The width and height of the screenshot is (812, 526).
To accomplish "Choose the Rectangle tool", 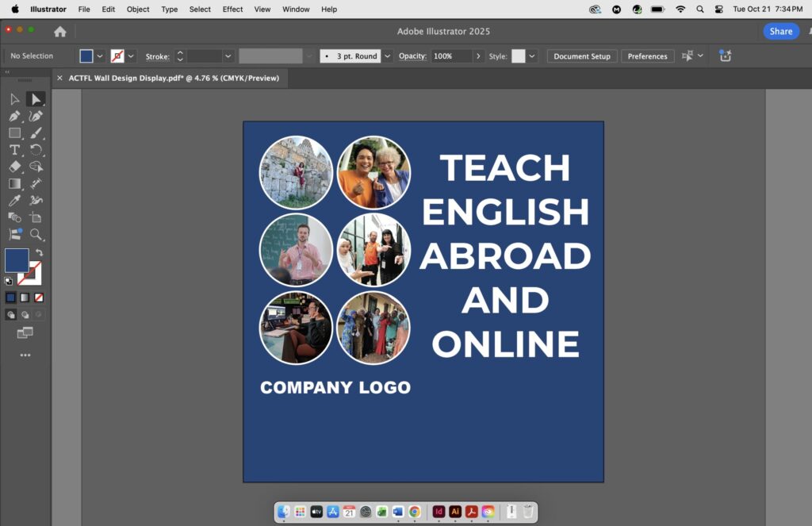I will pyautogui.click(x=14, y=133).
